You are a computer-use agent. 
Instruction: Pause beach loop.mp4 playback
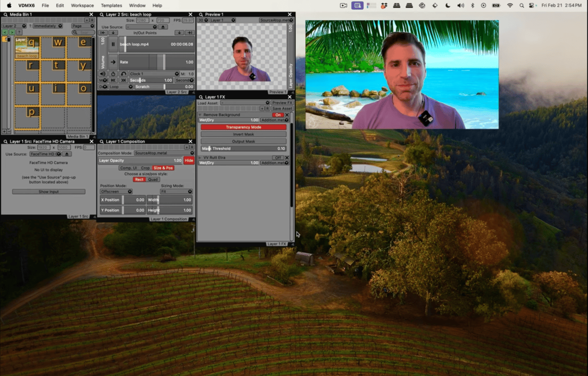coord(113,45)
